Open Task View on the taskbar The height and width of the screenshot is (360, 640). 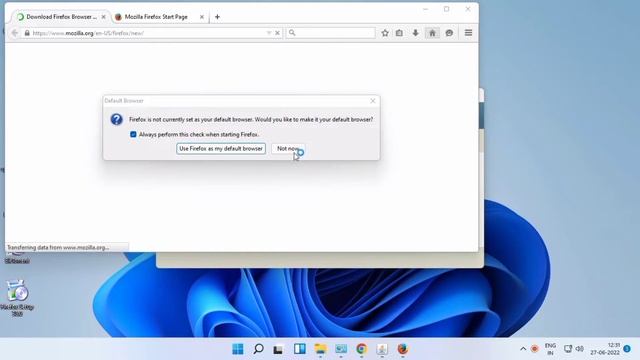[278, 349]
